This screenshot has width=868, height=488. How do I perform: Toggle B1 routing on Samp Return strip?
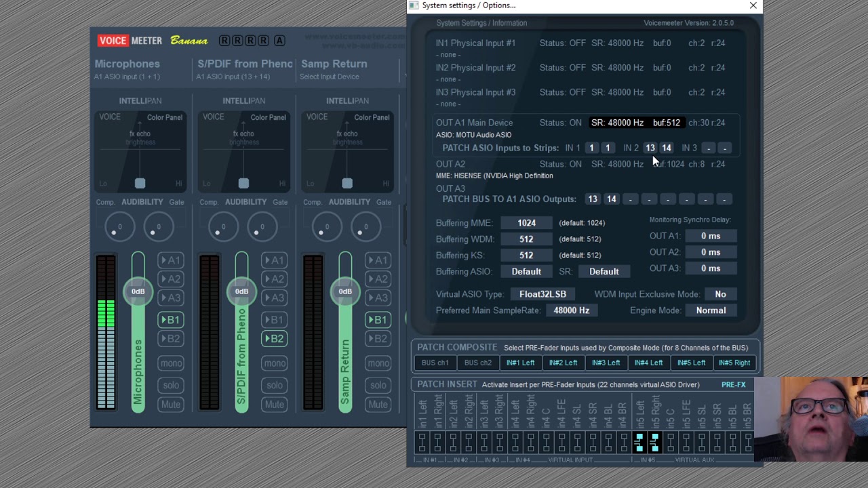pos(378,320)
